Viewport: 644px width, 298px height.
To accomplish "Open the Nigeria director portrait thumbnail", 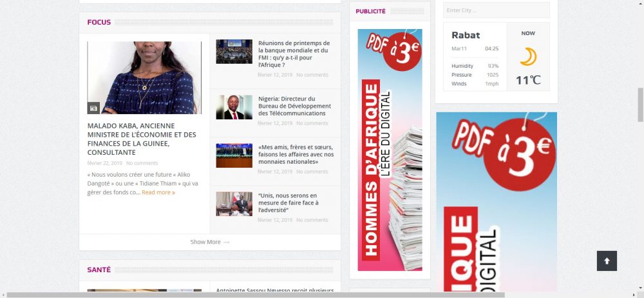I will (234, 107).
